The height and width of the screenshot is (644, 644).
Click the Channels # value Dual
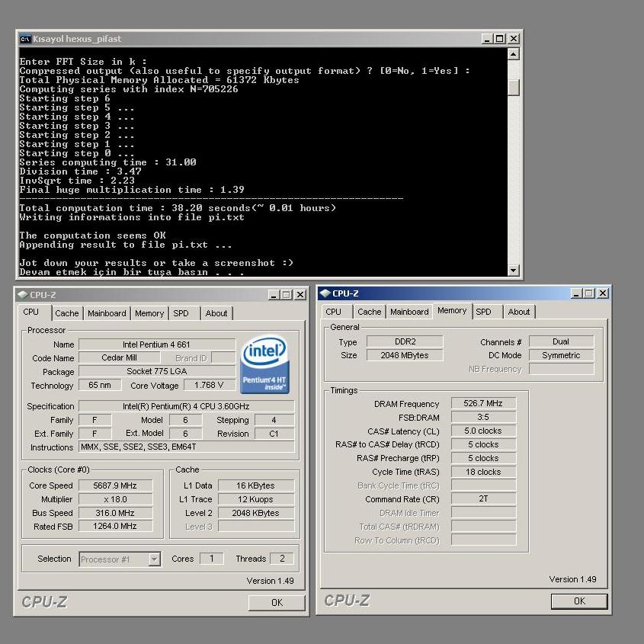[561, 341]
